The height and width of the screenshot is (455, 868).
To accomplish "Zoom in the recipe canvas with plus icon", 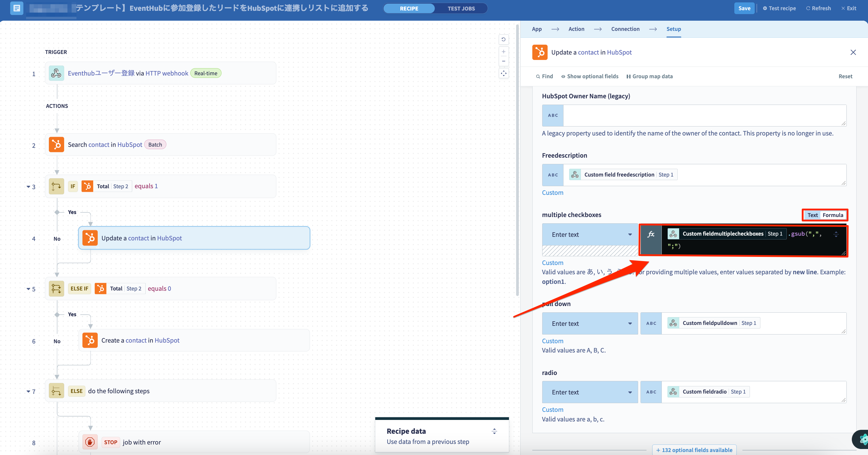I will point(504,52).
